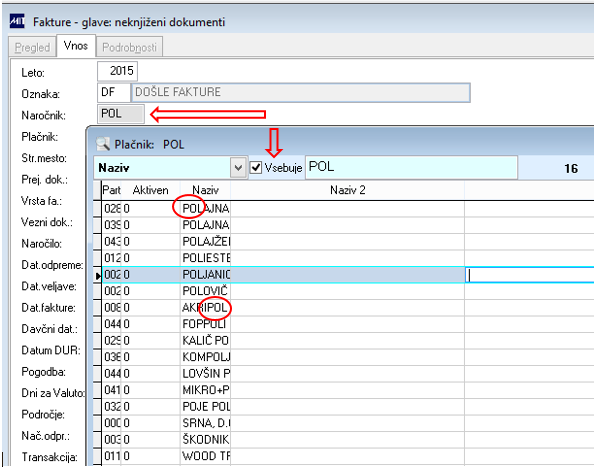The image size is (602, 468).
Task: Select the first POLAJNA row with code 028
Action: 348,208
